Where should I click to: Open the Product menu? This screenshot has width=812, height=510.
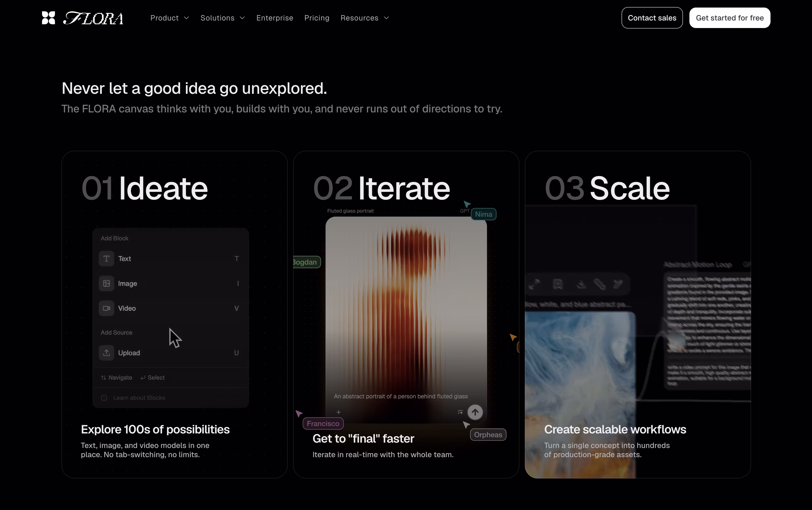coord(169,18)
